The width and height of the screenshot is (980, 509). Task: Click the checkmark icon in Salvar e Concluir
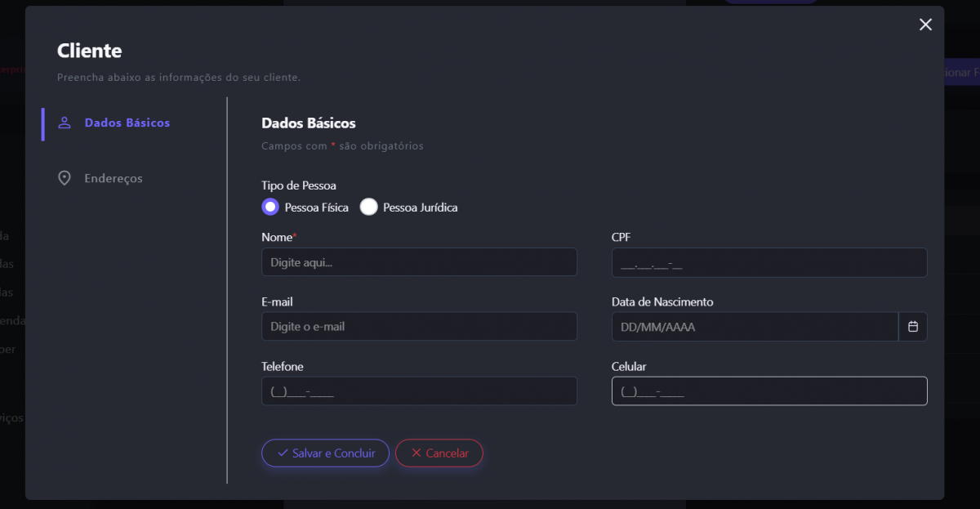283,453
